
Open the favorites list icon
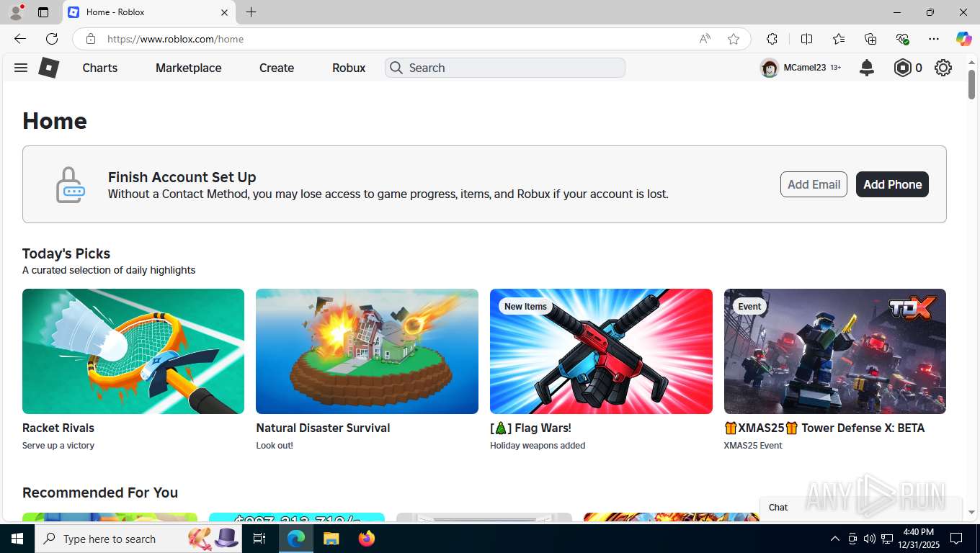click(839, 39)
